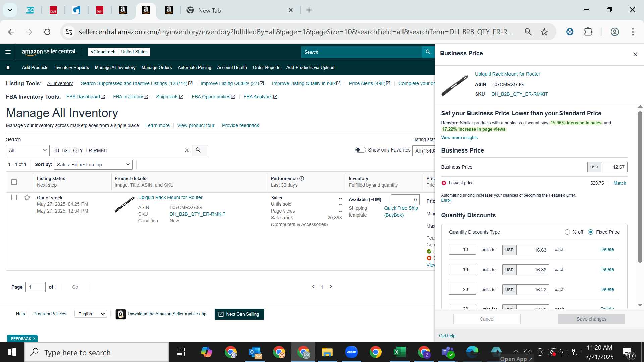Click Match next to Lowest price

click(x=620, y=183)
